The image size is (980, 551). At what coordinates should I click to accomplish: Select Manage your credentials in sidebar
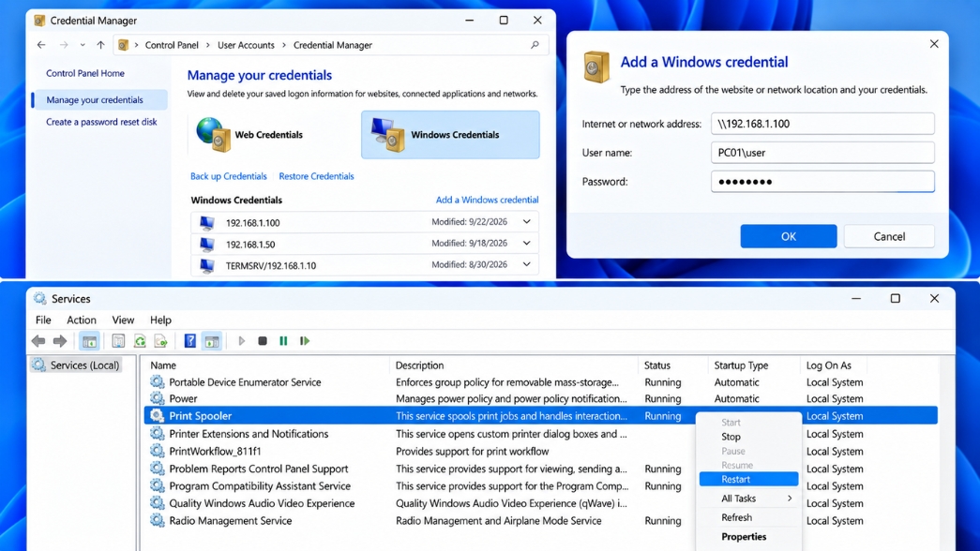coord(100,99)
